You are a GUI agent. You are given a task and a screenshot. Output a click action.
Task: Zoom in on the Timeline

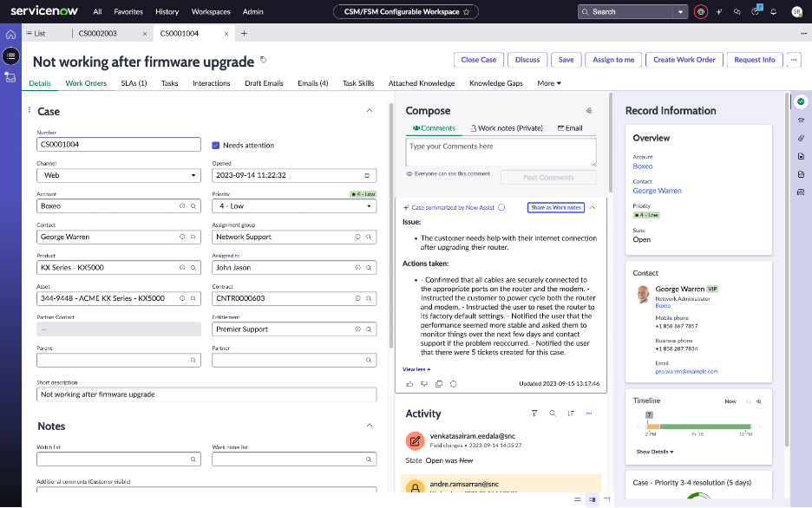pos(759,401)
